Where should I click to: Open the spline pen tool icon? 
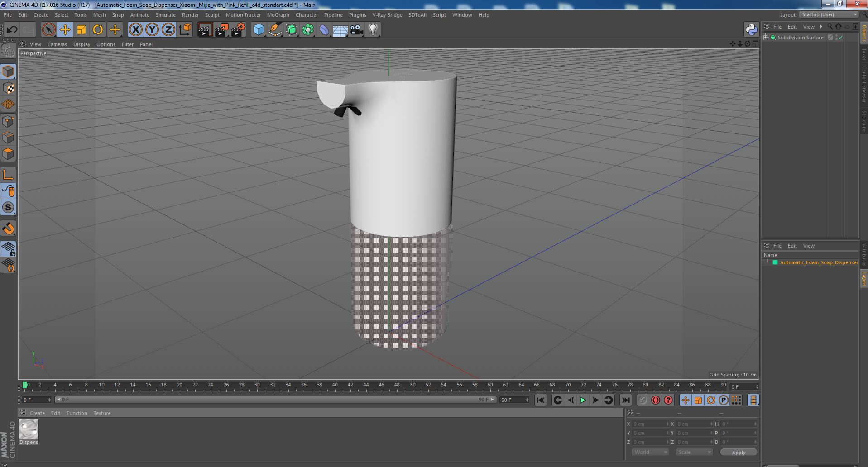tap(275, 30)
